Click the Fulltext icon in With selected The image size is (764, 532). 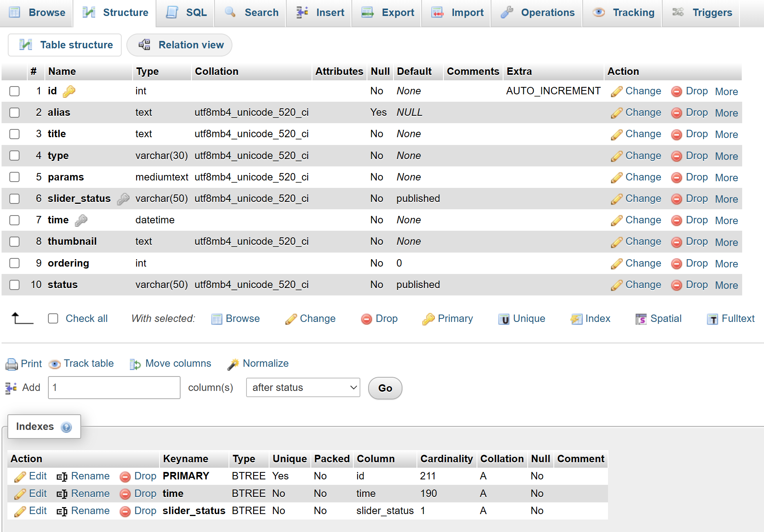pos(712,319)
